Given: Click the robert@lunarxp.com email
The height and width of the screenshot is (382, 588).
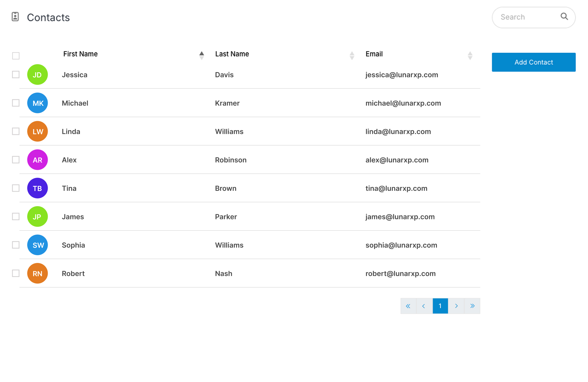Looking at the screenshot, I should 401,274.
